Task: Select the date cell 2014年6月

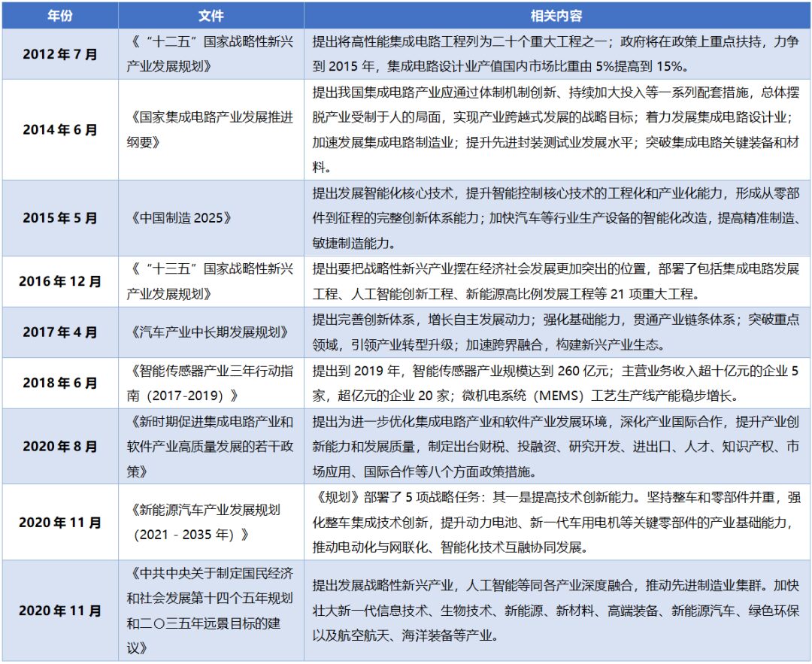Action: pyautogui.click(x=60, y=129)
